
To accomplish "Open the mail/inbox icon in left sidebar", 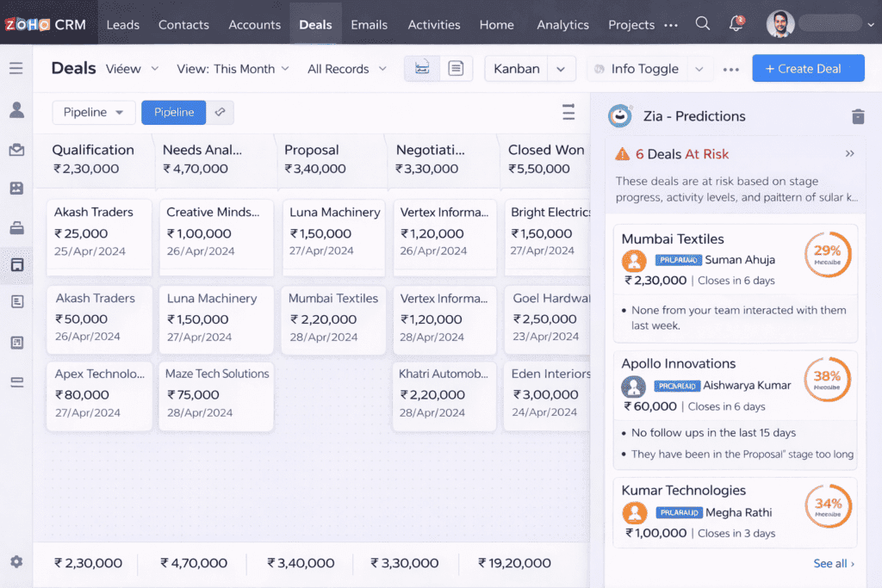I will (16, 149).
